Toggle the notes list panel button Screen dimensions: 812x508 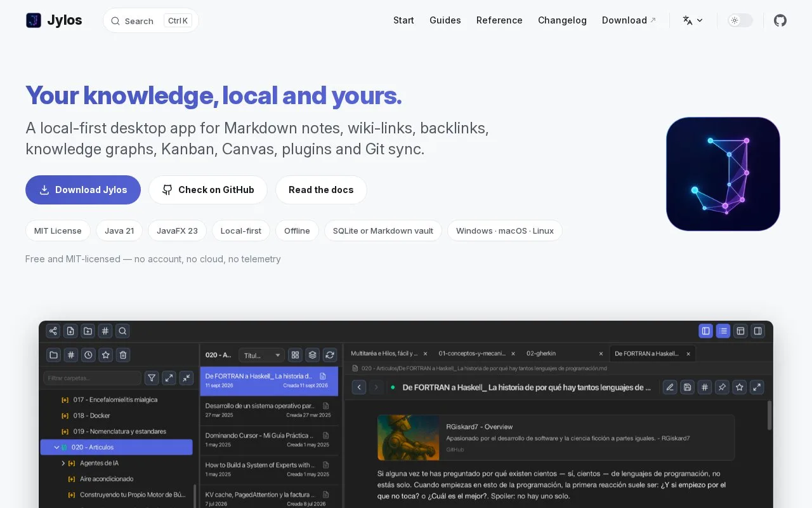tap(723, 331)
